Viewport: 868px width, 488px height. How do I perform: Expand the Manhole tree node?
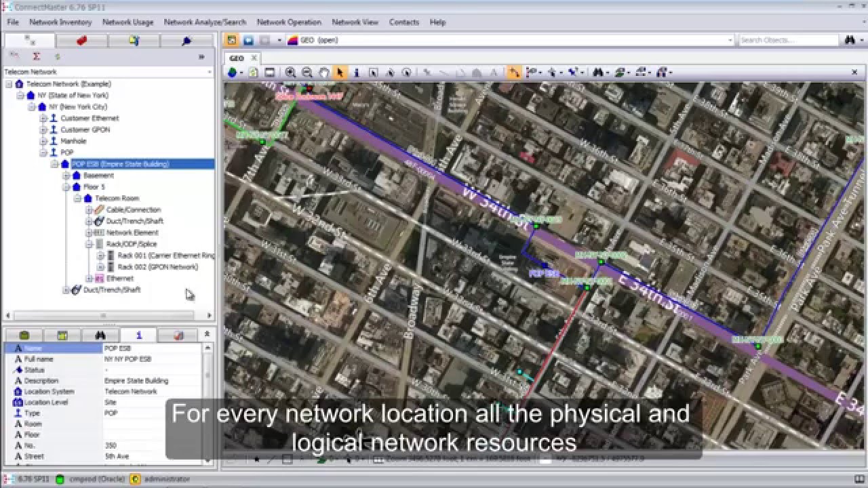pos(43,141)
